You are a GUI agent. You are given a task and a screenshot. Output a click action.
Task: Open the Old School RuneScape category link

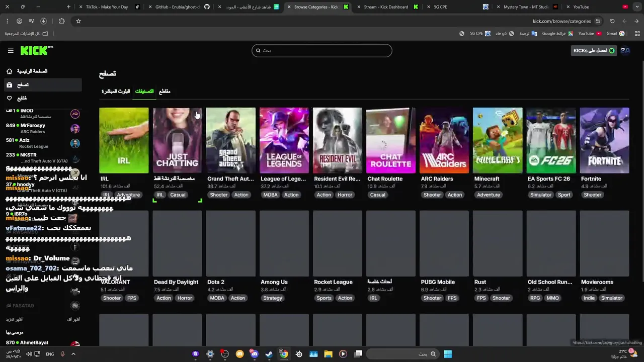pos(550,282)
